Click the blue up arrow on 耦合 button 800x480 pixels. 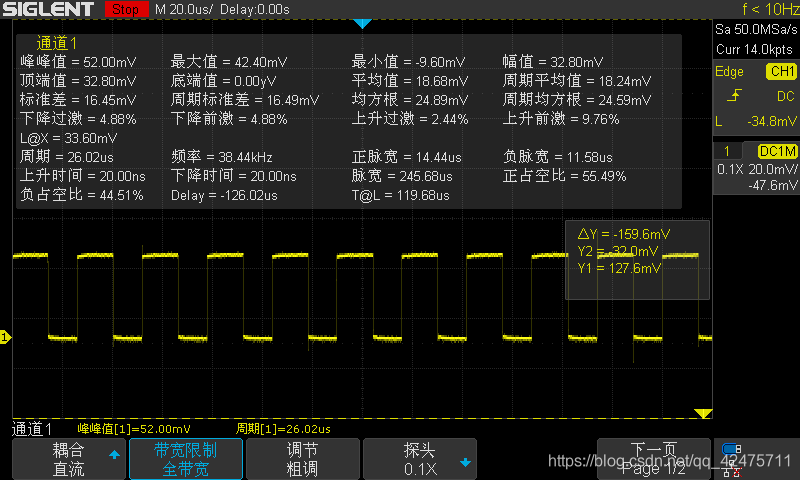pos(114,454)
